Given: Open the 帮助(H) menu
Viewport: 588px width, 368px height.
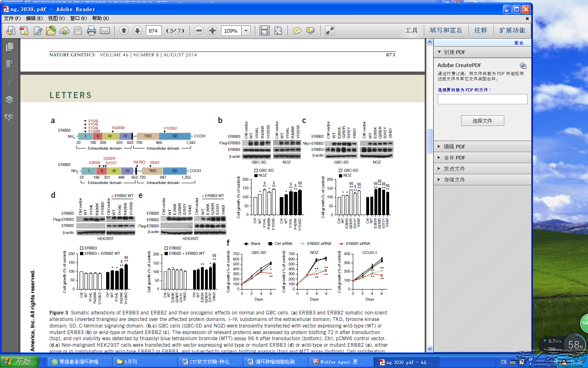Looking at the screenshot, I should 100,18.
